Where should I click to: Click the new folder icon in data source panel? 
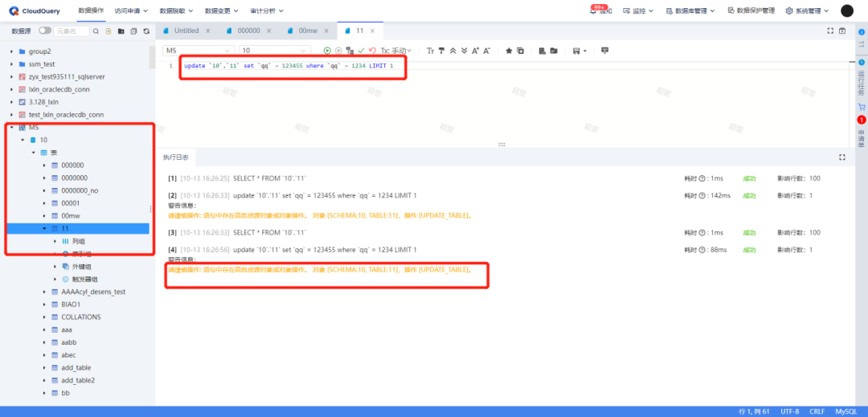(121, 31)
